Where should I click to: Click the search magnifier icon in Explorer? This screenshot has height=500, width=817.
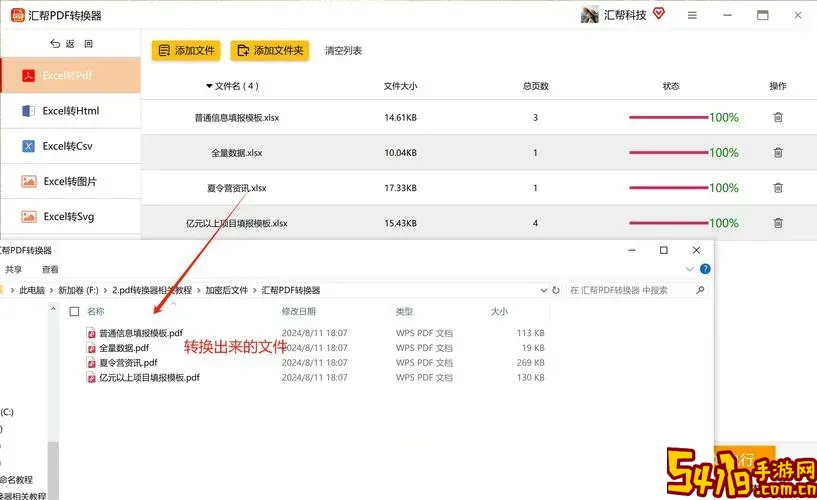coord(700,290)
